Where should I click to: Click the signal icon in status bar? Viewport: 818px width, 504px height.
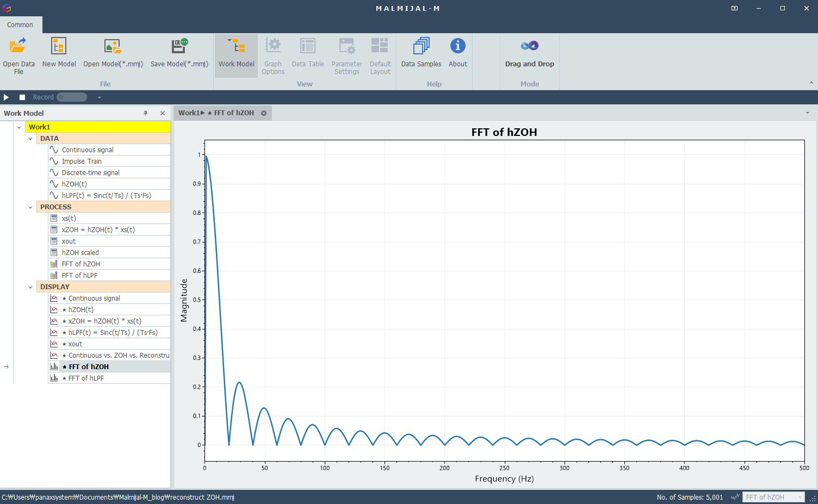tap(735, 497)
